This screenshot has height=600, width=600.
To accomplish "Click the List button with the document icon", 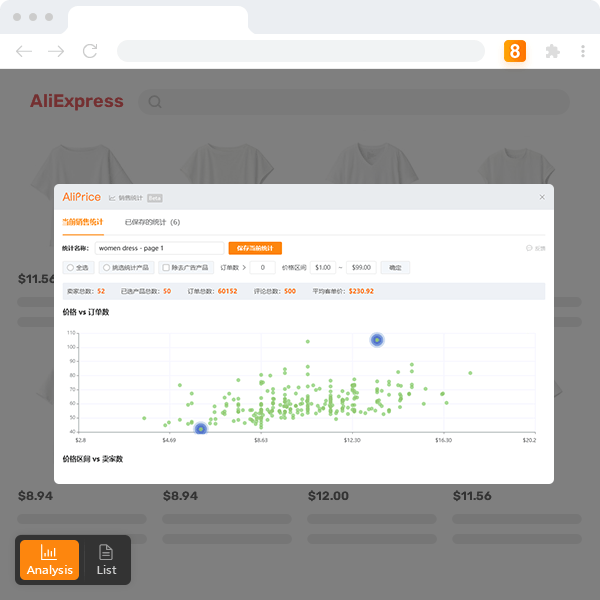I will point(106,560).
